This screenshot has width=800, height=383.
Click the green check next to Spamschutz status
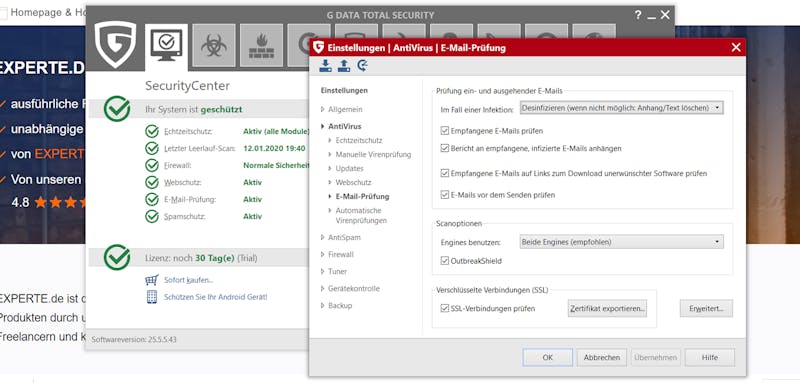click(152, 216)
